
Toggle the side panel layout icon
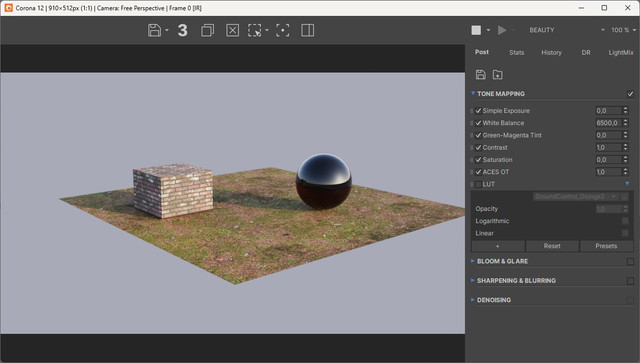tap(307, 30)
